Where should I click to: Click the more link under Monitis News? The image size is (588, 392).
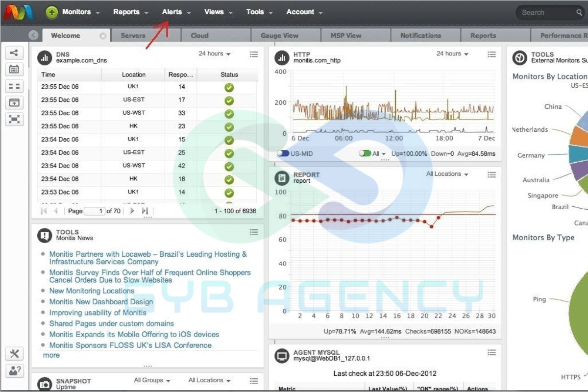[51, 355]
